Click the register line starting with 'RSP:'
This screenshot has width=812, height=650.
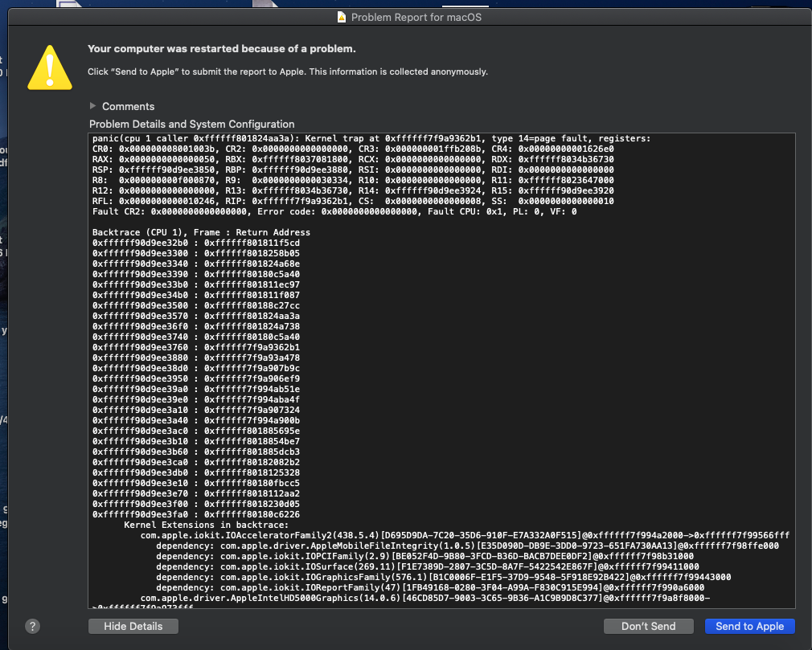353,170
